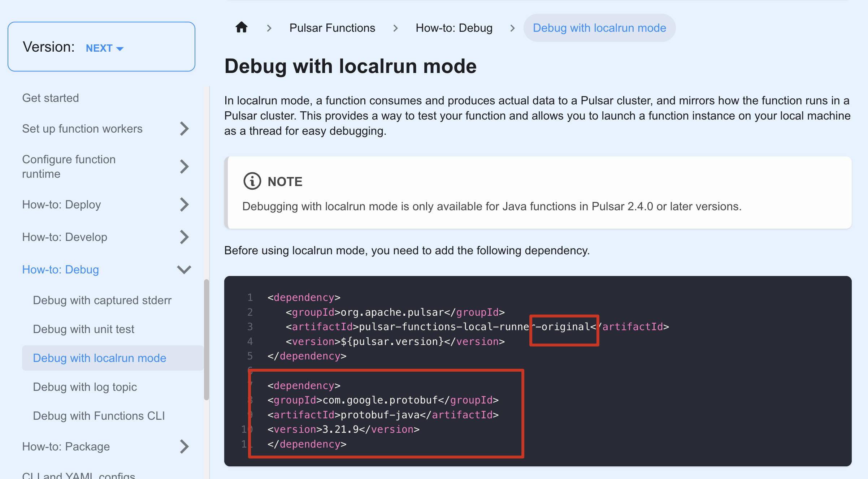Click the first <dependency> opening tag line

tap(304, 297)
